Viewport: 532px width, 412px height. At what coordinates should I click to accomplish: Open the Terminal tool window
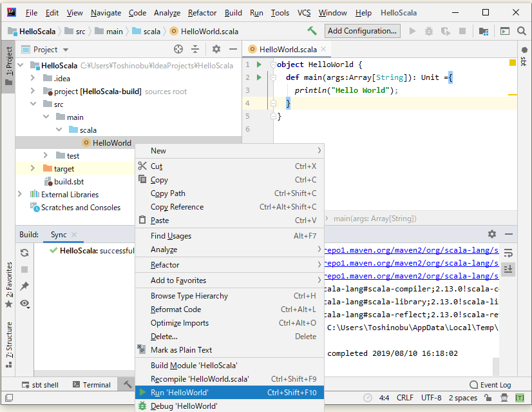point(91,385)
